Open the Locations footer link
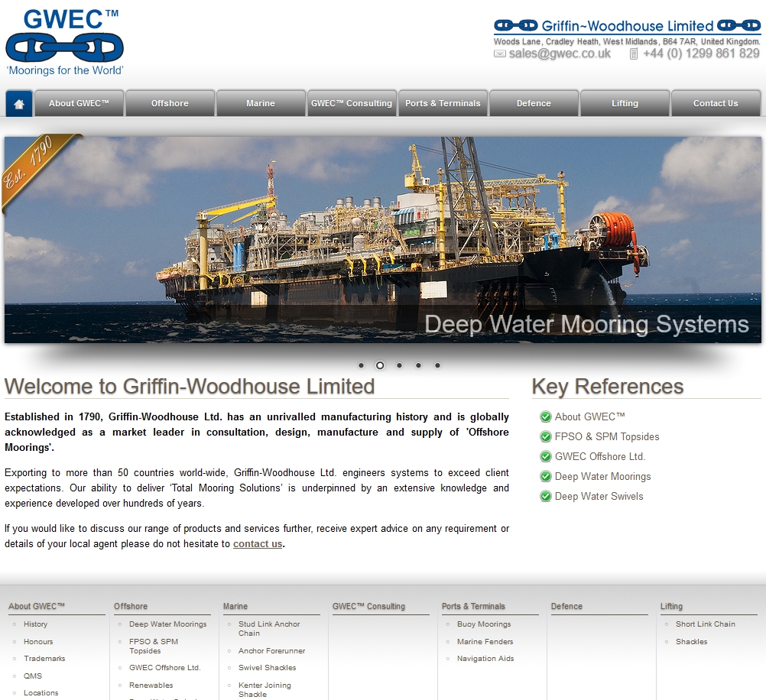The width and height of the screenshot is (766, 700). [x=41, y=693]
